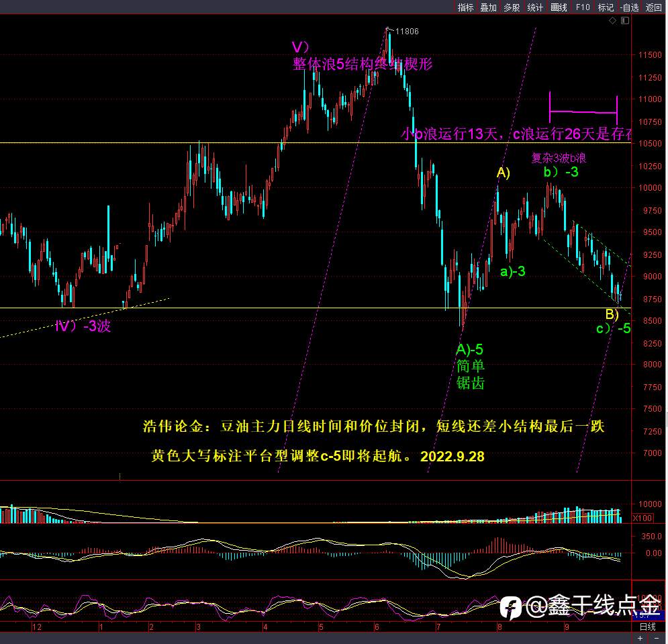
Task: Select the 复杂3波b浪 annotation
Action: 559,158
